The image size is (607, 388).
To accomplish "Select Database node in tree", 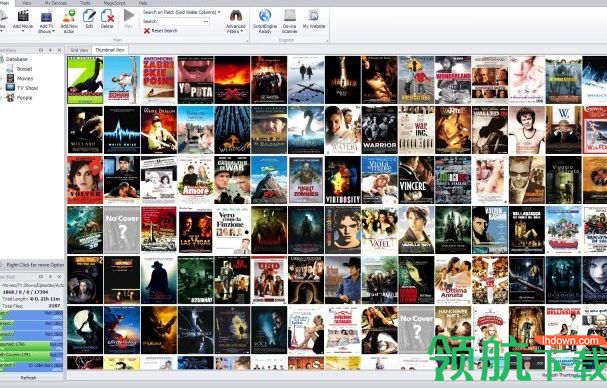I will 17,59.
